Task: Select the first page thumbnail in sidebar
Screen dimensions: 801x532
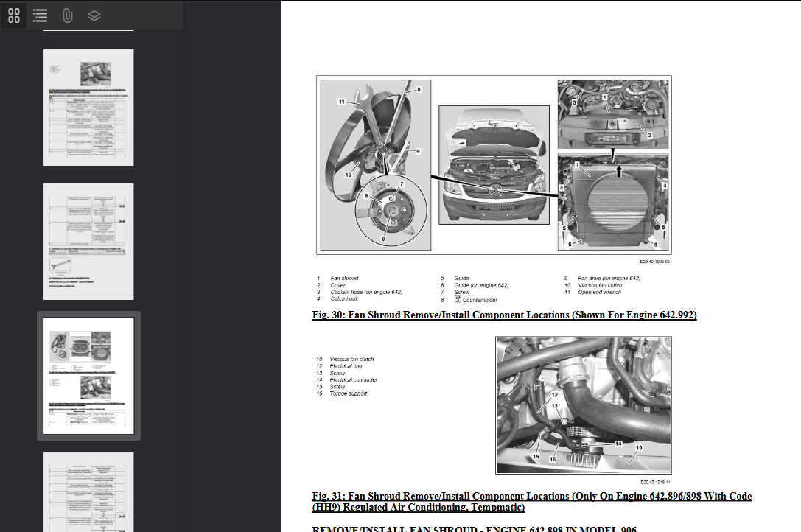Action: point(88,106)
